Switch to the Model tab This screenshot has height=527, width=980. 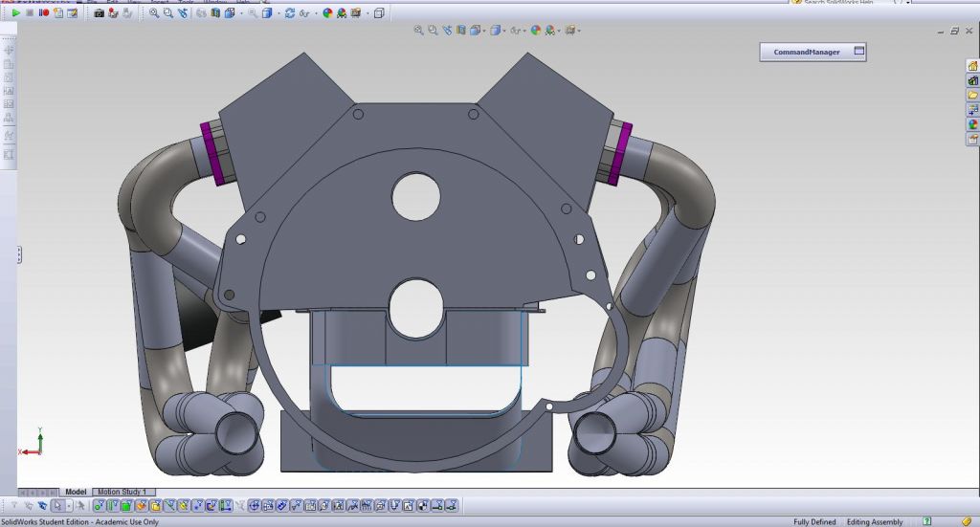[76, 492]
